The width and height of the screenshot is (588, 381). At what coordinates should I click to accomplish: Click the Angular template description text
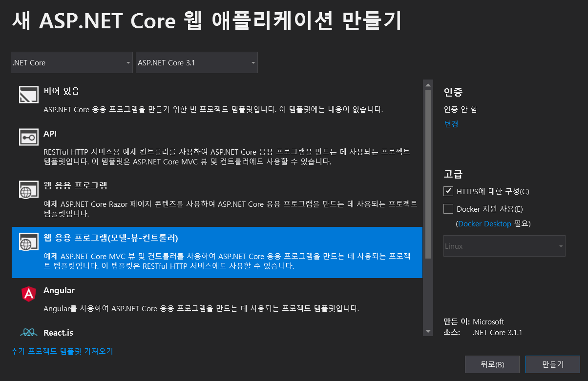point(201,308)
